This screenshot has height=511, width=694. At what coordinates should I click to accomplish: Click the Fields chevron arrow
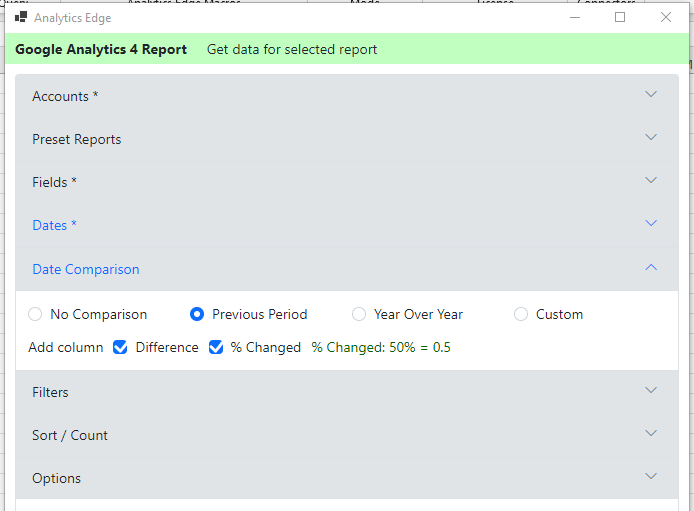click(651, 180)
